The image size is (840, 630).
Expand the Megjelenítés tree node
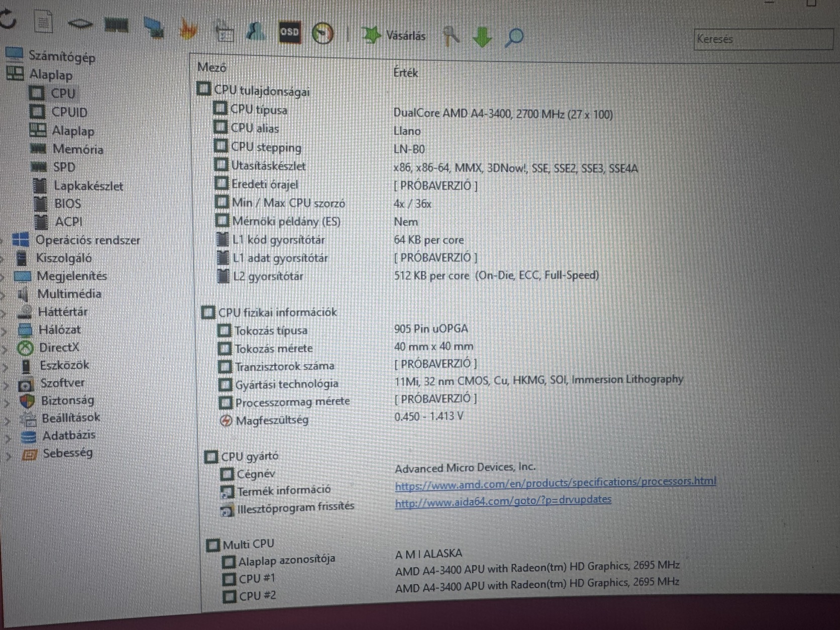click(x=3, y=277)
